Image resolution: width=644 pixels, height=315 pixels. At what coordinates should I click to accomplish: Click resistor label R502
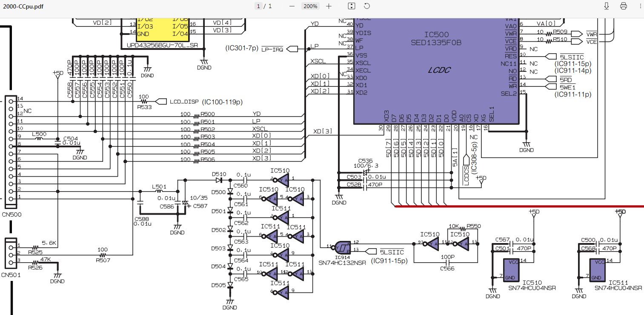pos(207,129)
